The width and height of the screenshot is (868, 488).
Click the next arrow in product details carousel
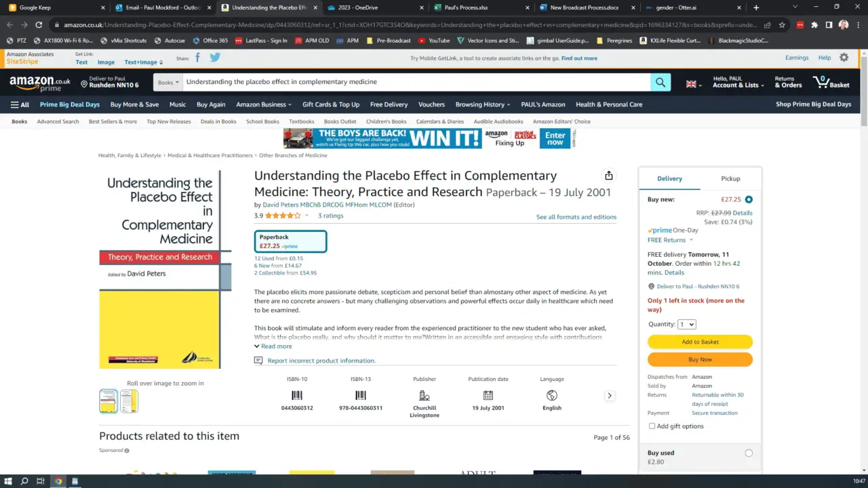tap(610, 395)
